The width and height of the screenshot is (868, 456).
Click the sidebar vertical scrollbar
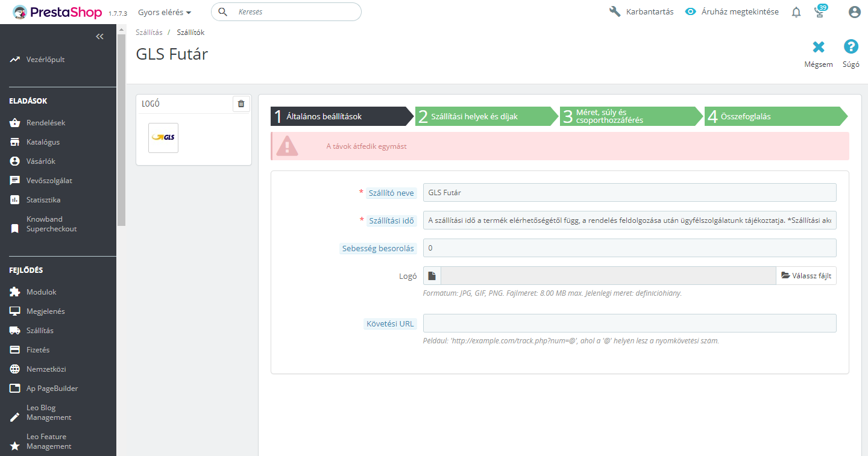click(121, 130)
